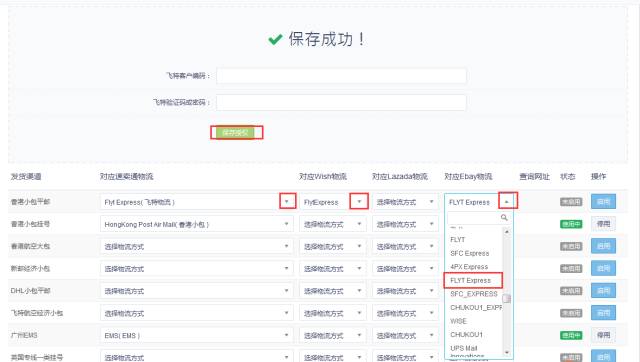640x362 pixels.
Task: Click the 操作 column header
Action: (x=598, y=177)
